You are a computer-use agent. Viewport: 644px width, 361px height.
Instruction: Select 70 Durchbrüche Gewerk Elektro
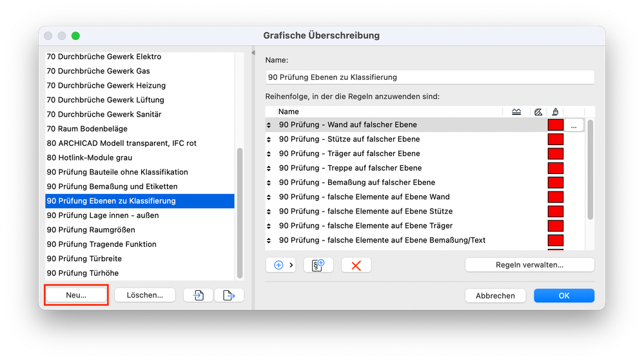(x=140, y=57)
